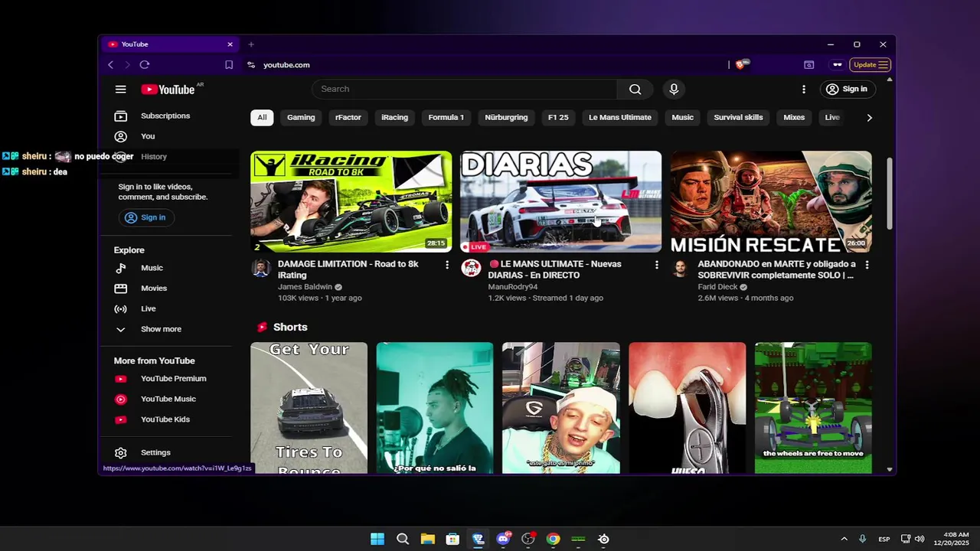Open the Misión Rescate video thumbnail
The width and height of the screenshot is (980, 551).
(771, 202)
